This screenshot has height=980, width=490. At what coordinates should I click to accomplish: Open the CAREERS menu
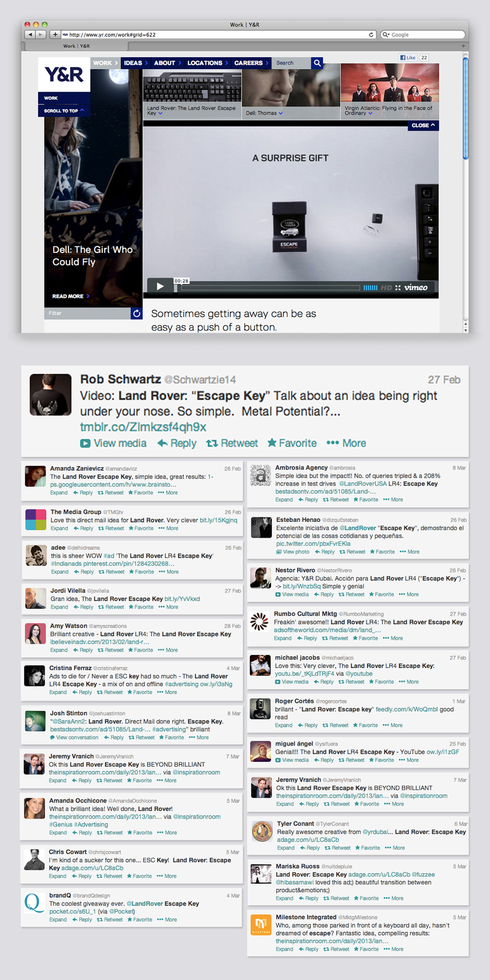251,63
